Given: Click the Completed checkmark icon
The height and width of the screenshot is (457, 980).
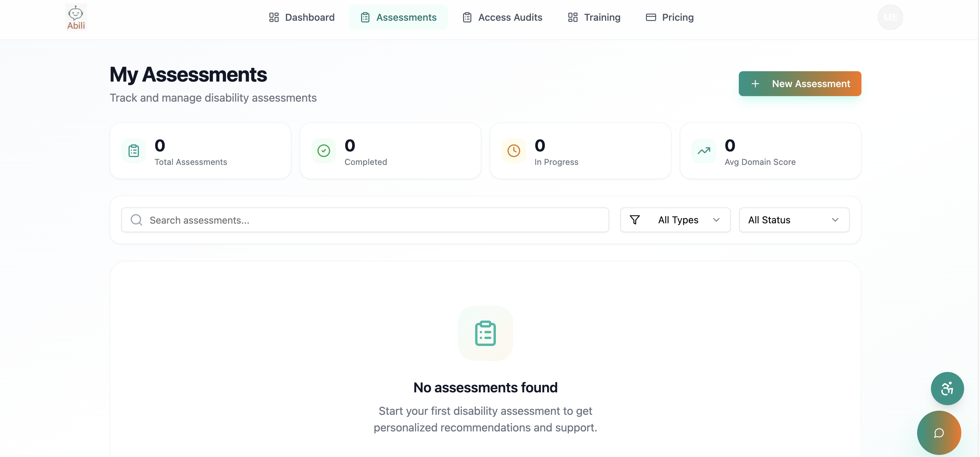Looking at the screenshot, I should 324,151.
